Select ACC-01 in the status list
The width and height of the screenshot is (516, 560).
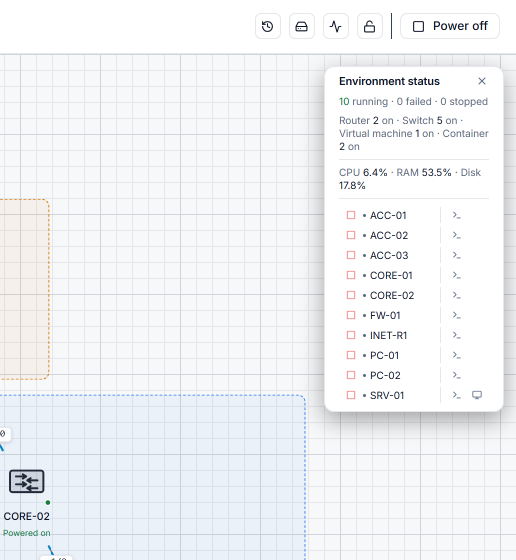[388, 215]
